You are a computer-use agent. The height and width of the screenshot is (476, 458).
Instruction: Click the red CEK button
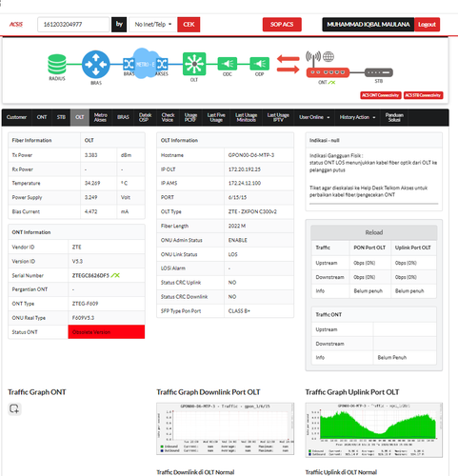[189, 25]
